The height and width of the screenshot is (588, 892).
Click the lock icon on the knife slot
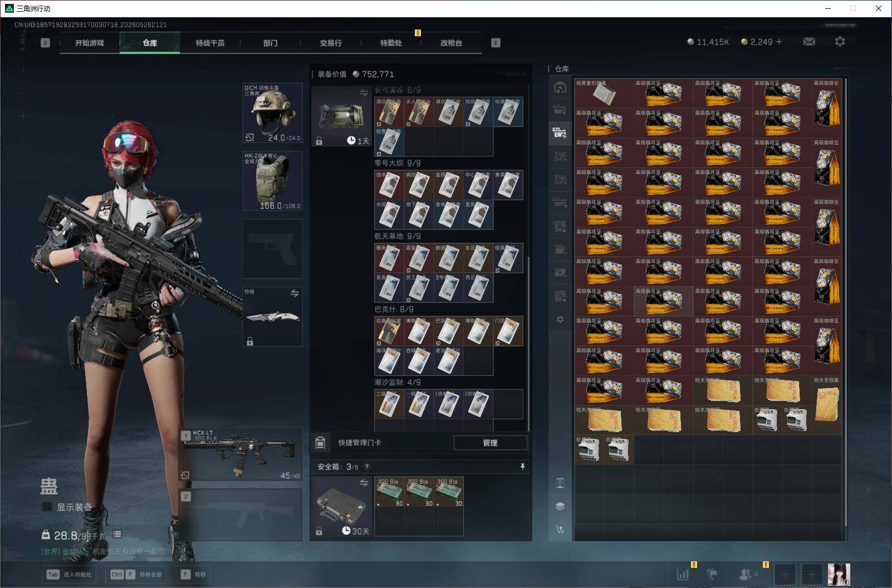(250, 341)
